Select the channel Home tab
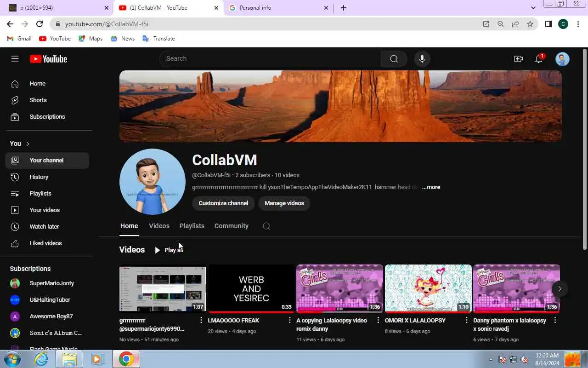Viewport: 588px width, 368px height. tap(129, 226)
